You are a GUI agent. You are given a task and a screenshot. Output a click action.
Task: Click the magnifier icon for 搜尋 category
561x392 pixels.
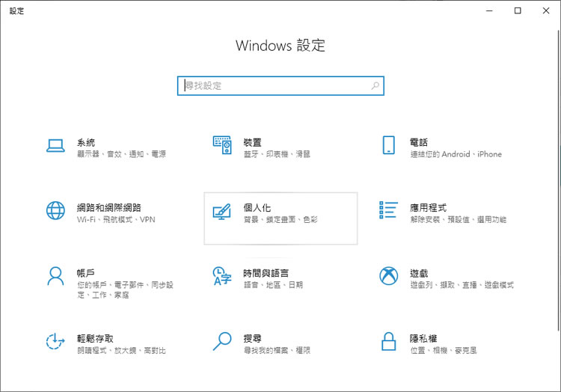(222, 341)
